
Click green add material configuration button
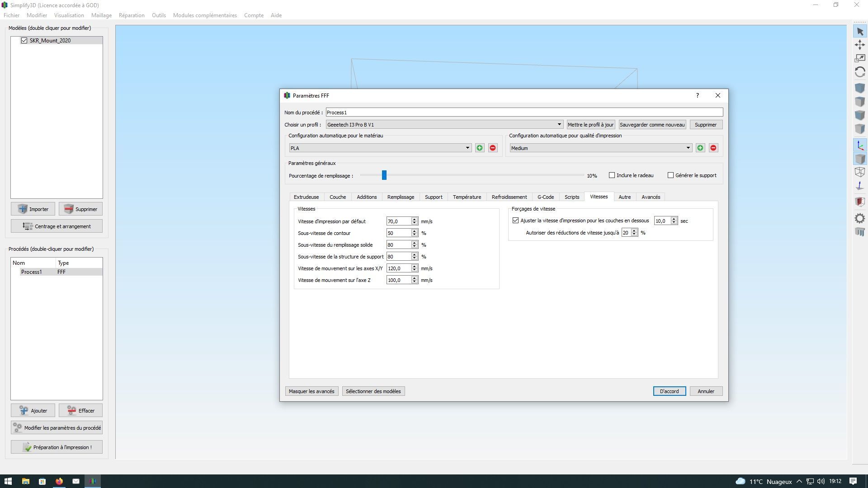480,148
